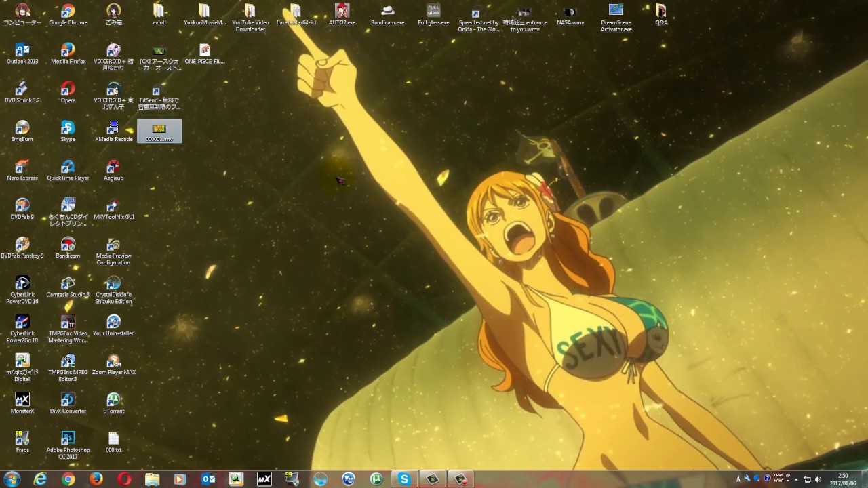Select the DVD Shrink 3.2 icon
The height and width of the screenshot is (488, 868).
coord(22,92)
